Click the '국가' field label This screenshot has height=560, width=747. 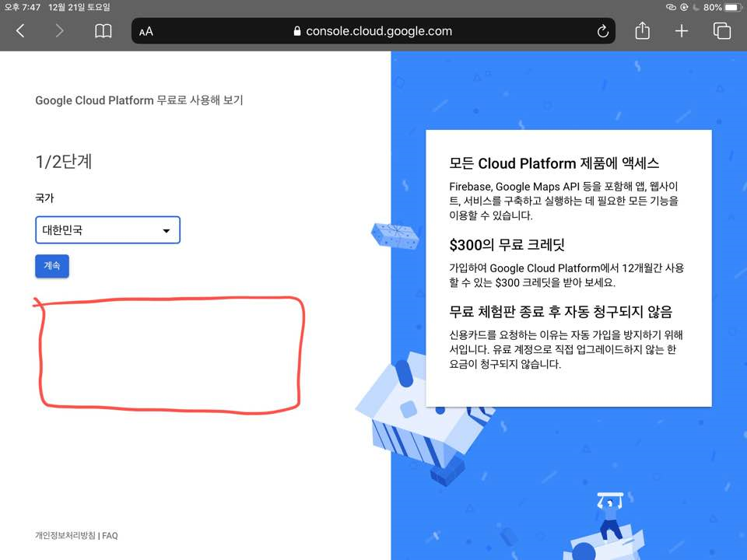point(45,198)
